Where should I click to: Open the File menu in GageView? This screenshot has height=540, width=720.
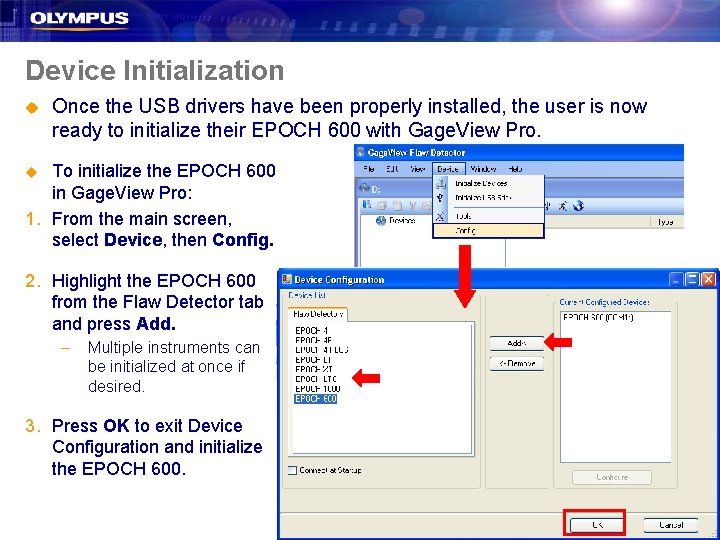pos(369,169)
